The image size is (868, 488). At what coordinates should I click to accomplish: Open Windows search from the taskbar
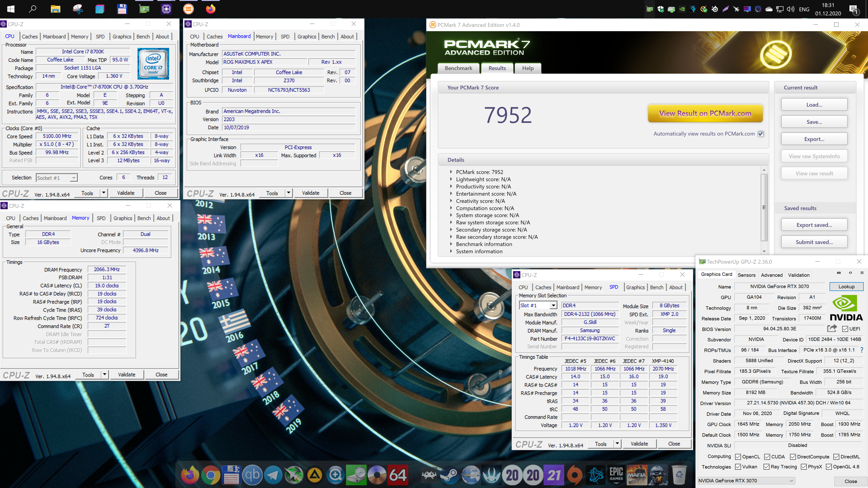[x=33, y=9]
